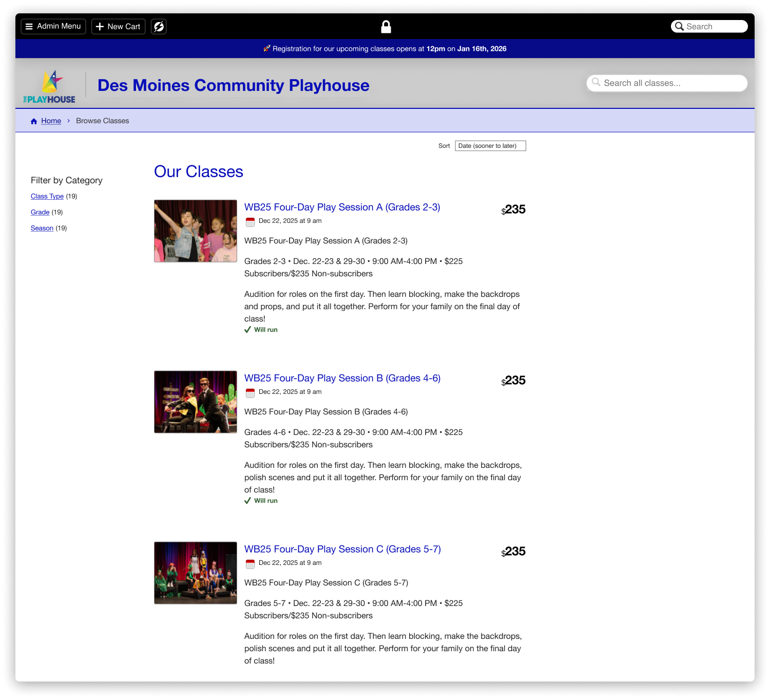Open the Admin Menu
The height and width of the screenshot is (700, 770).
[53, 26]
